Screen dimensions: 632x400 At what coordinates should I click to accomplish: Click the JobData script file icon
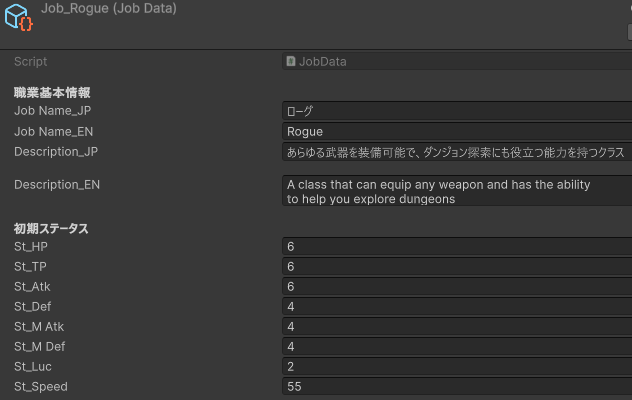[x=291, y=62]
